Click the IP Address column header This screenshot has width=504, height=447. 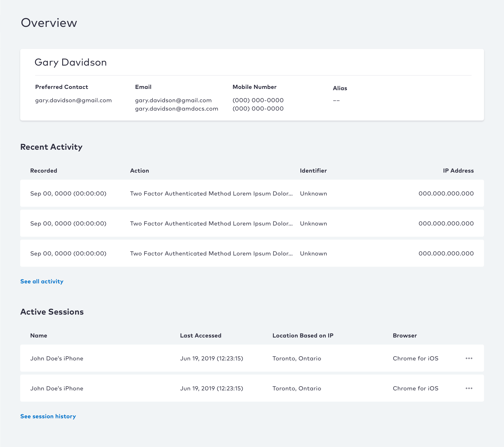click(x=458, y=171)
